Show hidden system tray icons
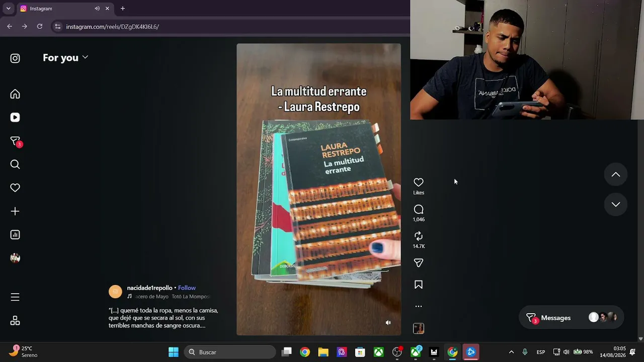Viewport: 644px width, 362px height. (512, 352)
